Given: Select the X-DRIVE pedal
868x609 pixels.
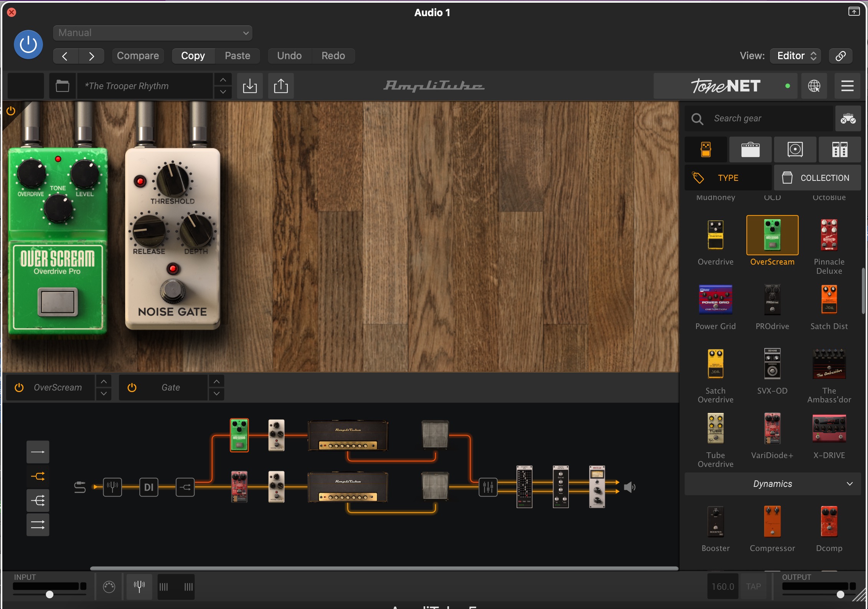Looking at the screenshot, I should pyautogui.click(x=829, y=428).
